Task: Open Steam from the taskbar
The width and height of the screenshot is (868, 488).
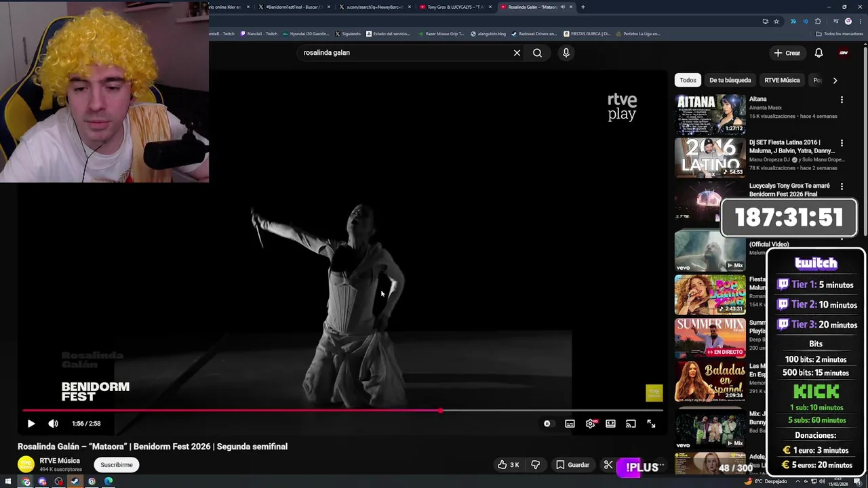Action: [x=75, y=482]
